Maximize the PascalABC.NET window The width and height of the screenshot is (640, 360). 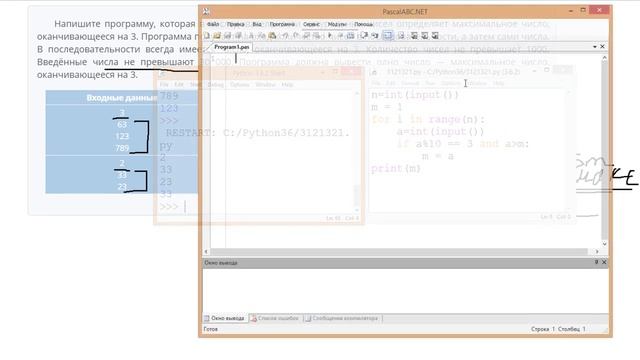(583, 10)
